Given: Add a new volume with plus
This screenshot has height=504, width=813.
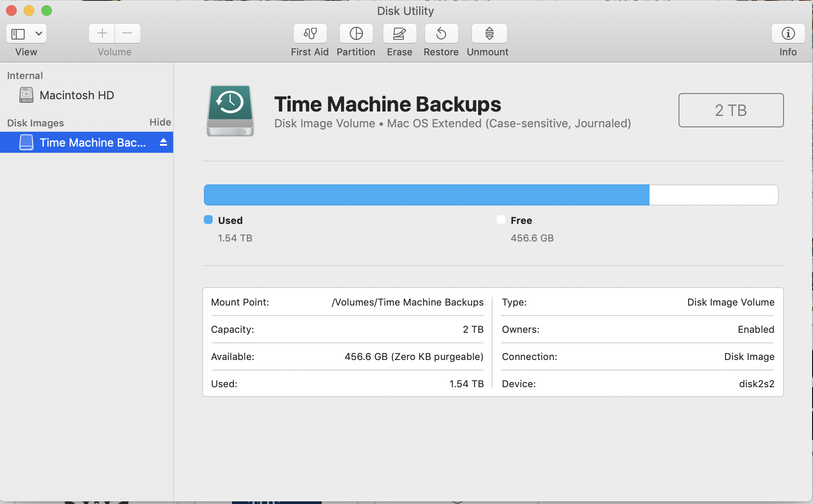Looking at the screenshot, I should tap(102, 33).
